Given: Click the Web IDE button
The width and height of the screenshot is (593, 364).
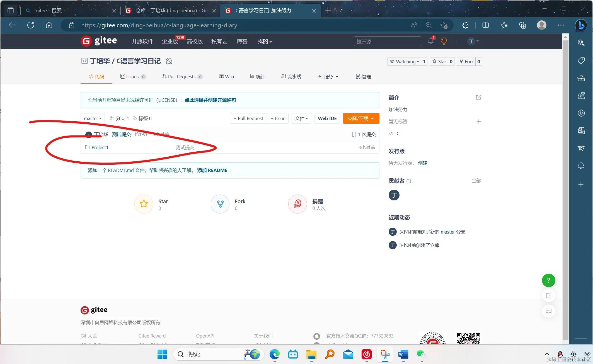Looking at the screenshot, I should pyautogui.click(x=327, y=118).
